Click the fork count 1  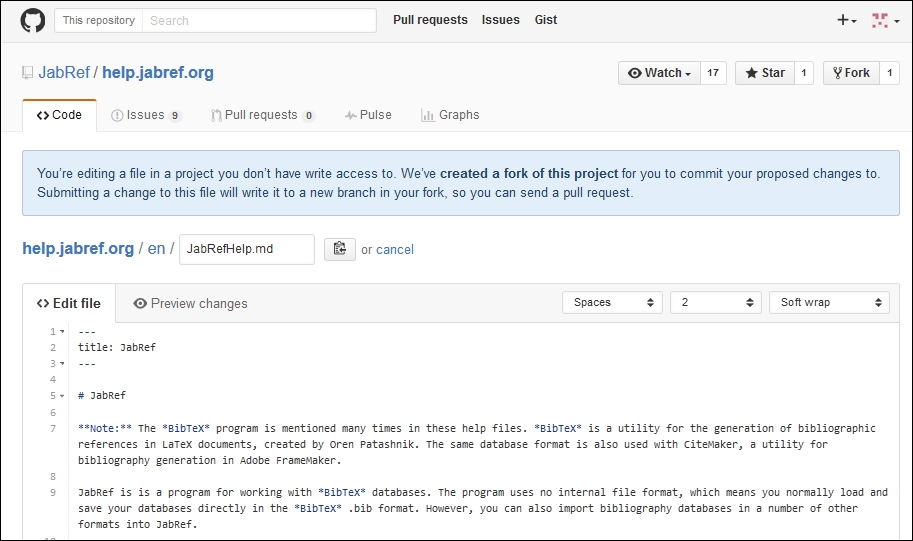[x=889, y=73]
